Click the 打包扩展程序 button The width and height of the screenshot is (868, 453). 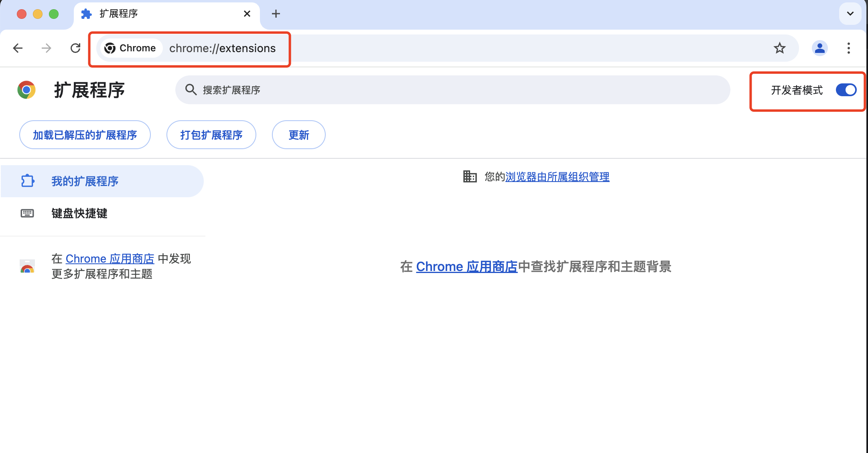coord(211,135)
